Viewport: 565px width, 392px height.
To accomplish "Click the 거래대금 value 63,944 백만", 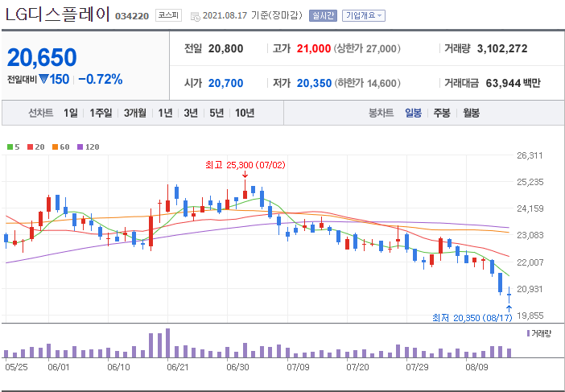I will click(513, 83).
